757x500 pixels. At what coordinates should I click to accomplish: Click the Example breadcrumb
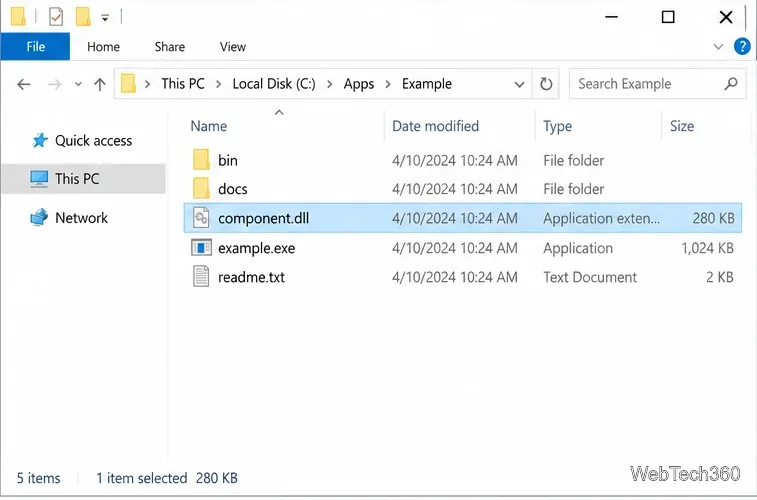click(x=427, y=83)
